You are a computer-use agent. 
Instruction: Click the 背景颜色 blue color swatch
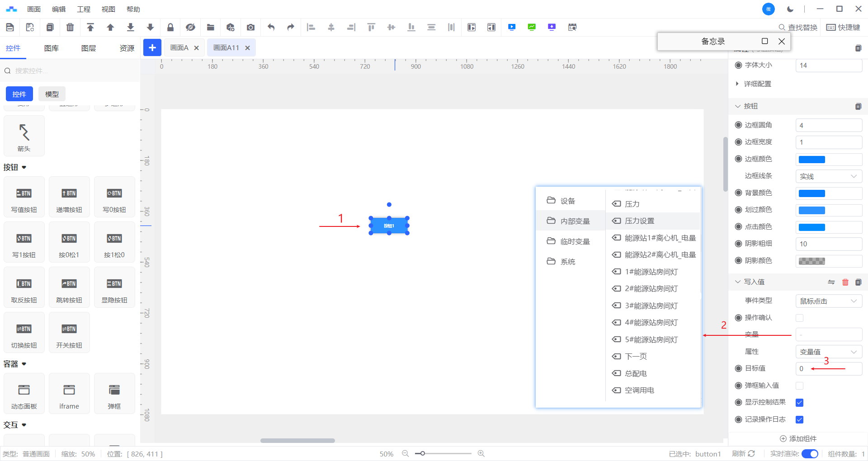pyautogui.click(x=811, y=193)
